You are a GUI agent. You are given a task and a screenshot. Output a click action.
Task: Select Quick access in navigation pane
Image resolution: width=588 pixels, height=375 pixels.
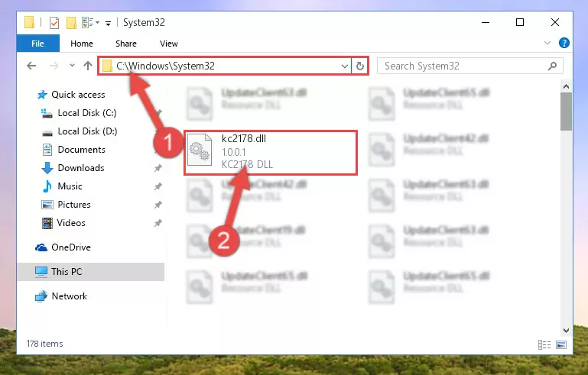point(78,95)
